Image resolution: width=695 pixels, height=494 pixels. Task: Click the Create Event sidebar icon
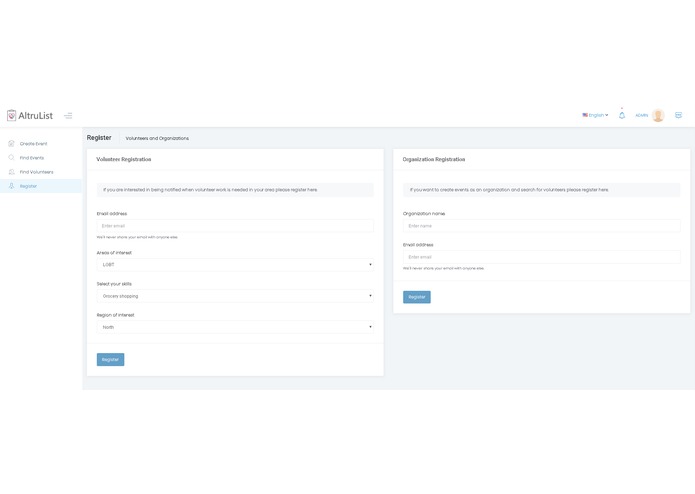(x=12, y=144)
